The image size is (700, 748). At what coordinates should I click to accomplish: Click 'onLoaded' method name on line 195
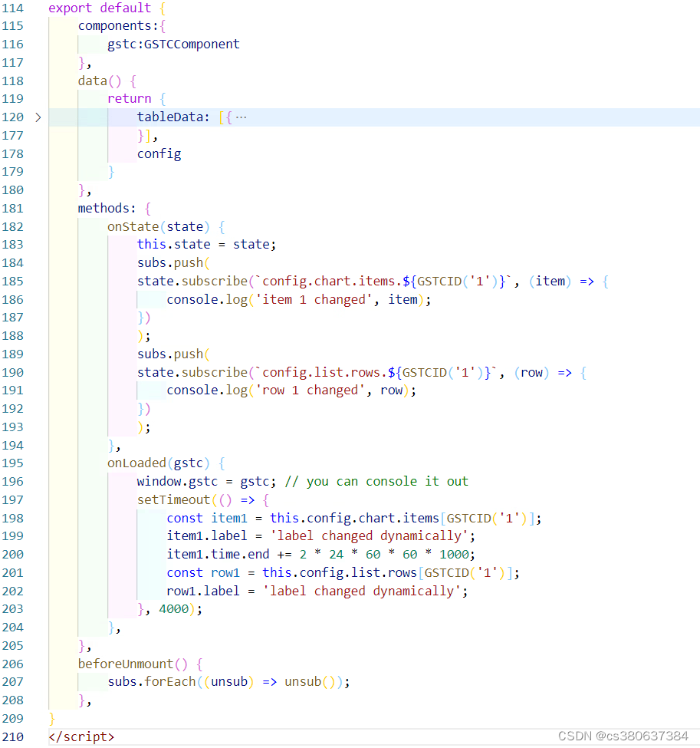click(x=136, y=463)
